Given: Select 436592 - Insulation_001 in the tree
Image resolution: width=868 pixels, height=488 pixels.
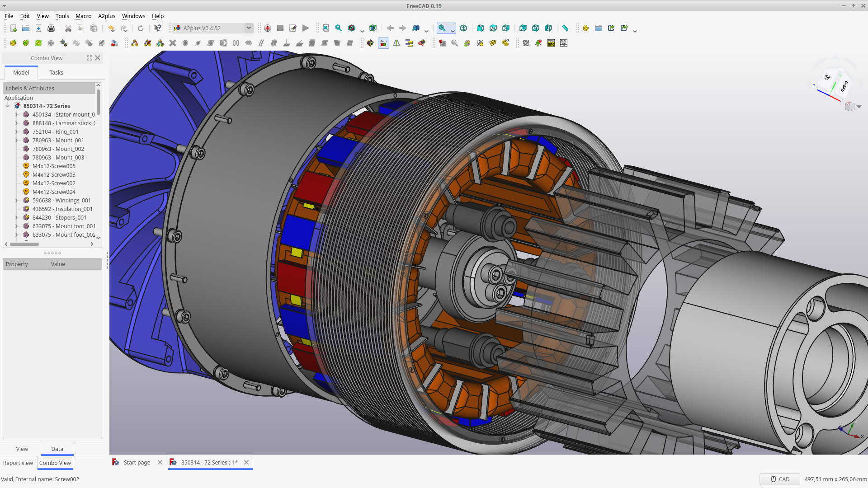Looking at the screenshot, I should [62, 209].
